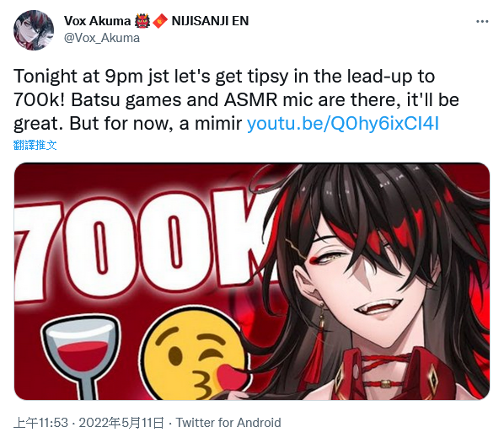Click the tweet timestamp 上午11:53 · 2022年5月11日
Screen dimensions: 504x443
tap(88, 423)
